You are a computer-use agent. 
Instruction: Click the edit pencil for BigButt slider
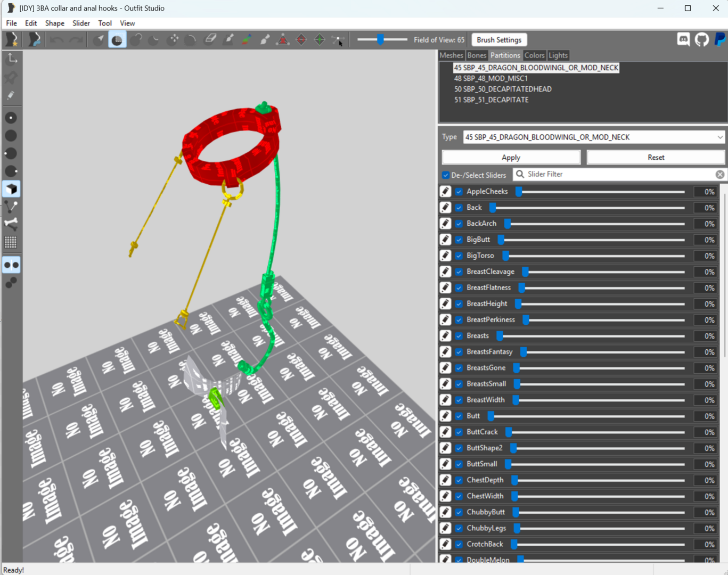pyautogui.click(x=446, y=240)
